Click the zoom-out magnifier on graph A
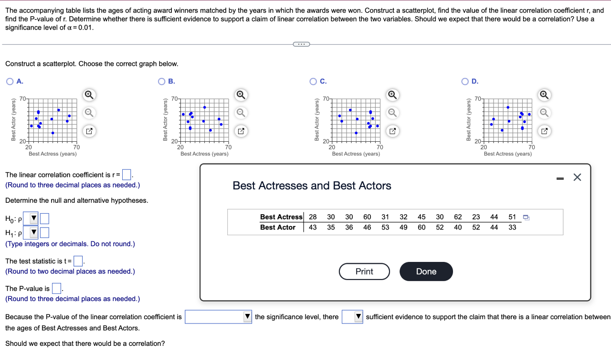611x364 pixels. pyautogui.click(x=89, y=113)
